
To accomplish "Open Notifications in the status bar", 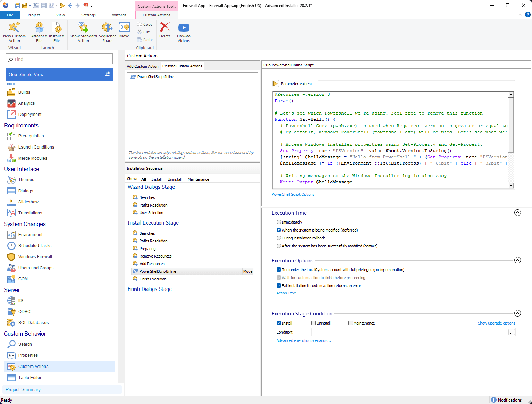I will click(506, 400).
